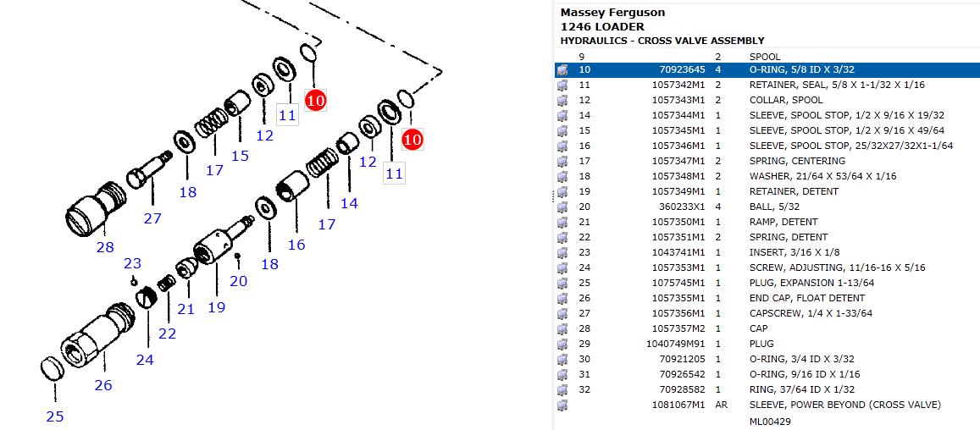The height and width of the screenshot is (430, 980).
Task: Select part number 1075745M1
Action: (678, 283)
